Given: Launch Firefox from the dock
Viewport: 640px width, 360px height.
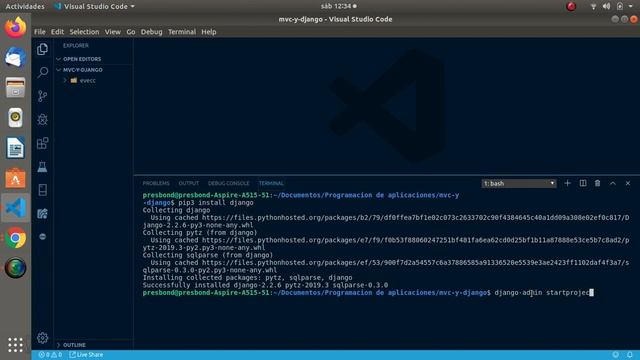Looking at the screenshot, I should click(16, 28).
